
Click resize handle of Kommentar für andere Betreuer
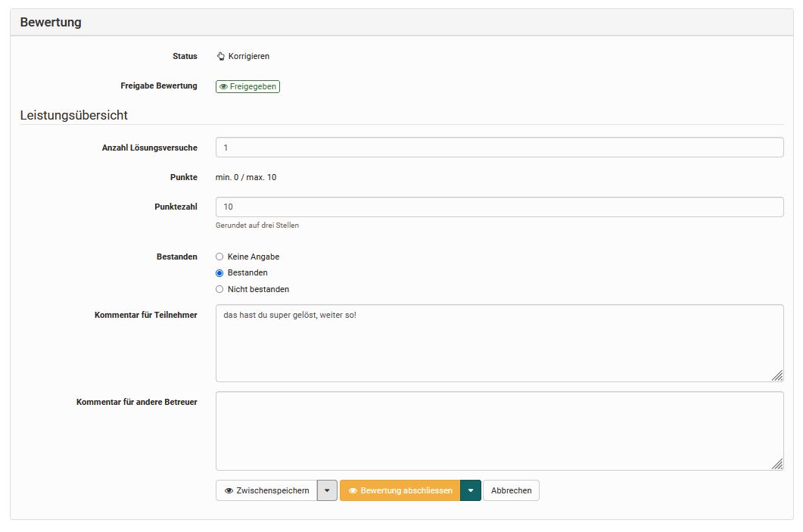pyautogui.click(x=777, y=464)
